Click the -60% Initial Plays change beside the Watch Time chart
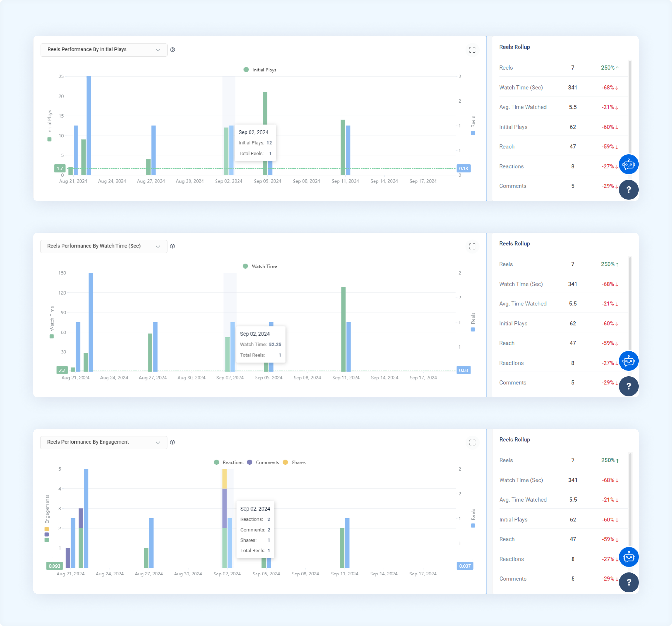The width and height of the screenshot is (672, 626). (610, 323)
